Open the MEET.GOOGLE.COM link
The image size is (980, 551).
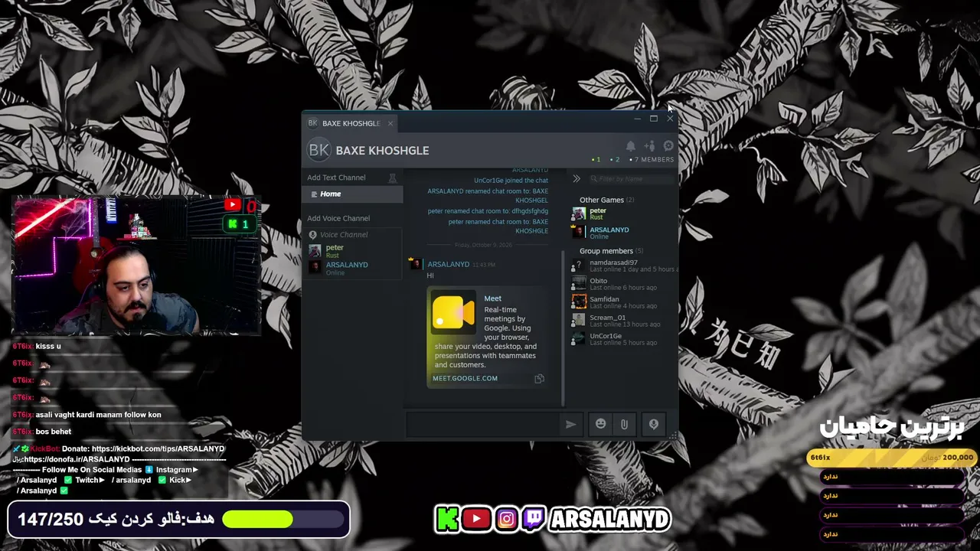(x=465, y=378)
